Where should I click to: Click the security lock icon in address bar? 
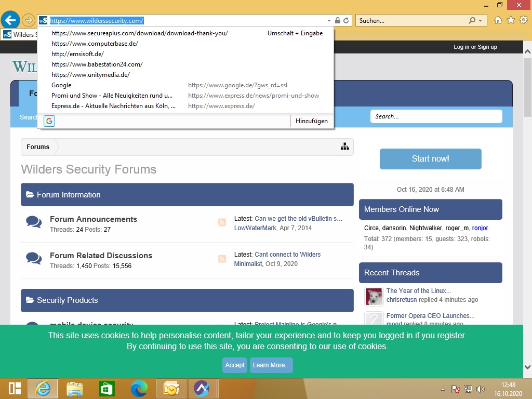[338, 20]
